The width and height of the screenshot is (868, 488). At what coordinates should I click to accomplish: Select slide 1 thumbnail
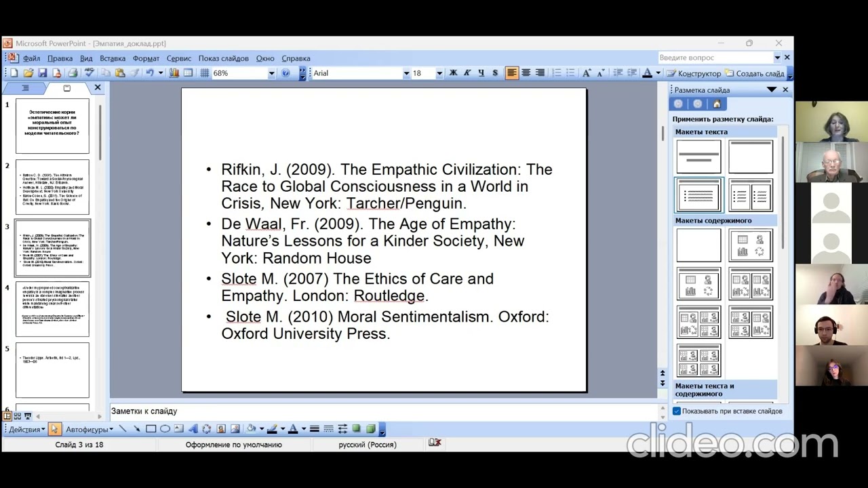click(x=52, y=126)
